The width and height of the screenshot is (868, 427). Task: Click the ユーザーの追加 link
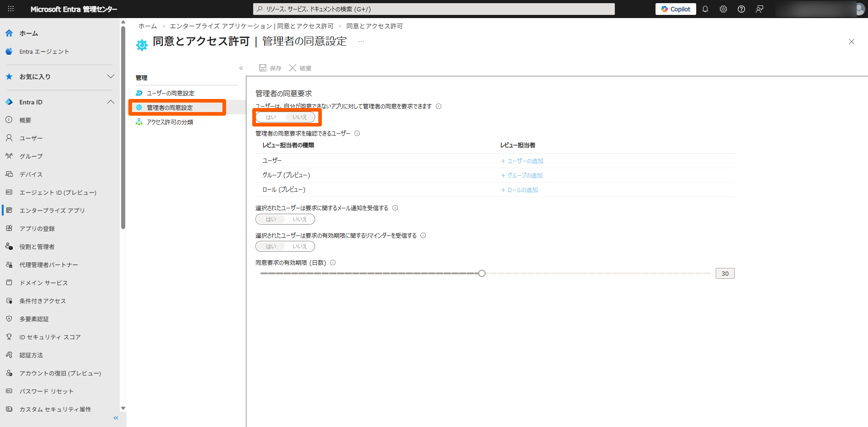pyautogui.click(x=522, y=161)
